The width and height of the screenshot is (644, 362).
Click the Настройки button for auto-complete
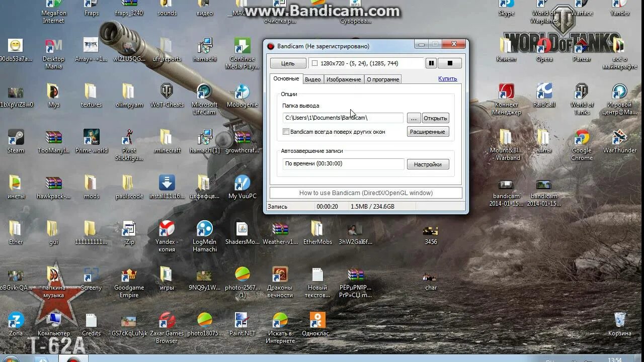point(428,164)
